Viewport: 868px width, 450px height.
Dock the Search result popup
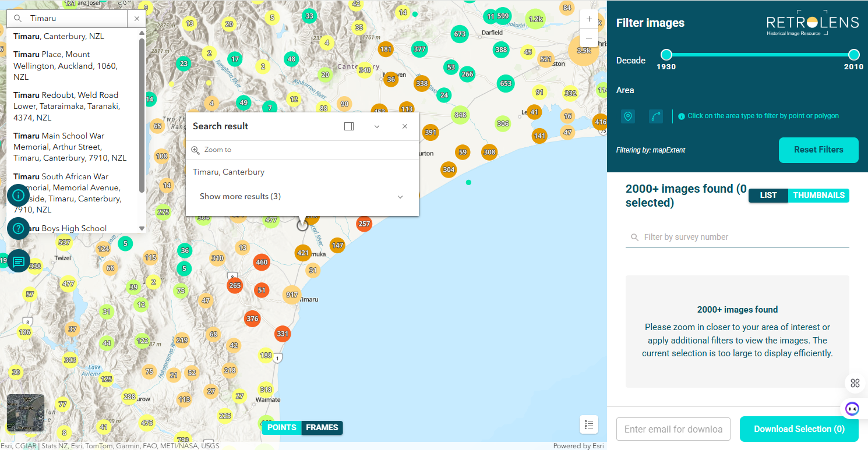[349, 126]
